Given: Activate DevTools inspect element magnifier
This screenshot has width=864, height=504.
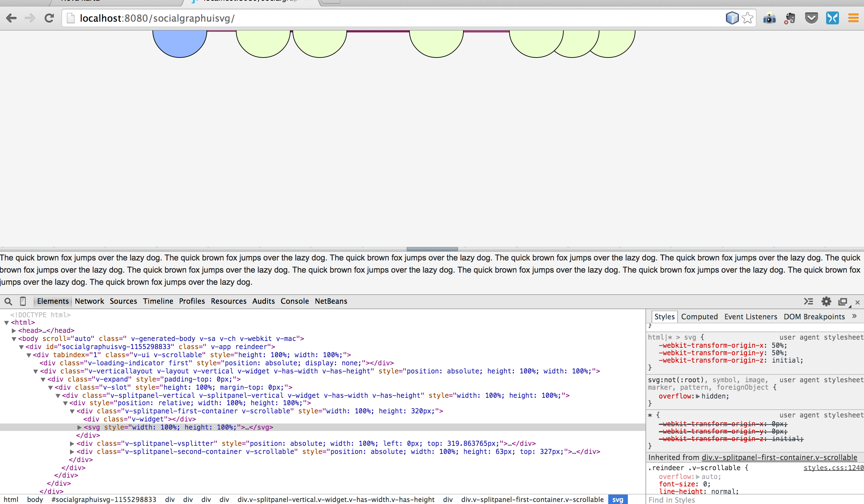Looking at the screenshot, I should pos(8,301).
